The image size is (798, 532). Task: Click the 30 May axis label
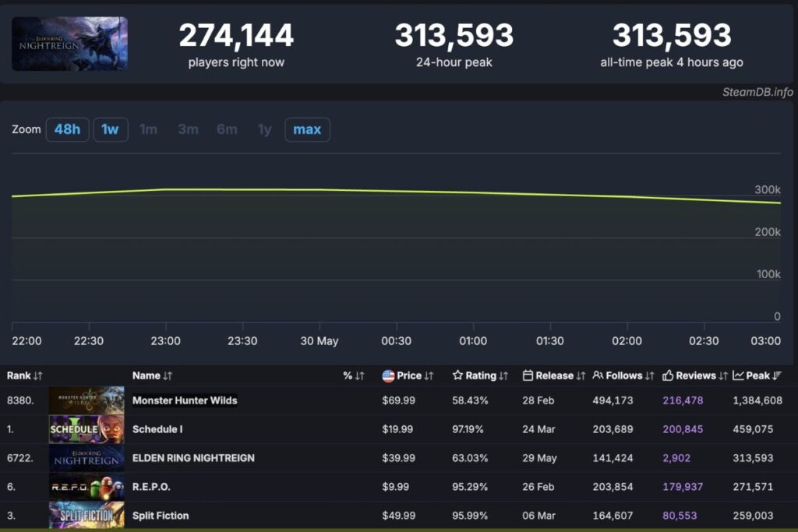pyautogui.click(x=319, y=340)
